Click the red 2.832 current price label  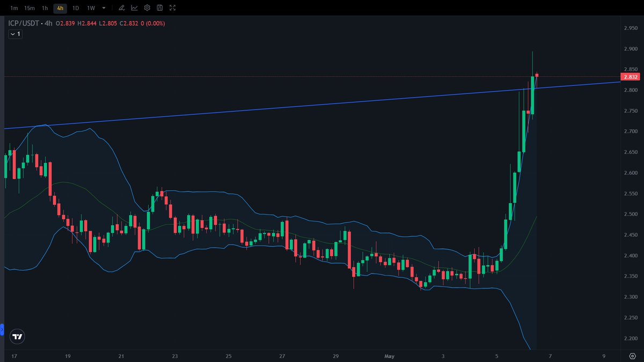coord(631,77)
